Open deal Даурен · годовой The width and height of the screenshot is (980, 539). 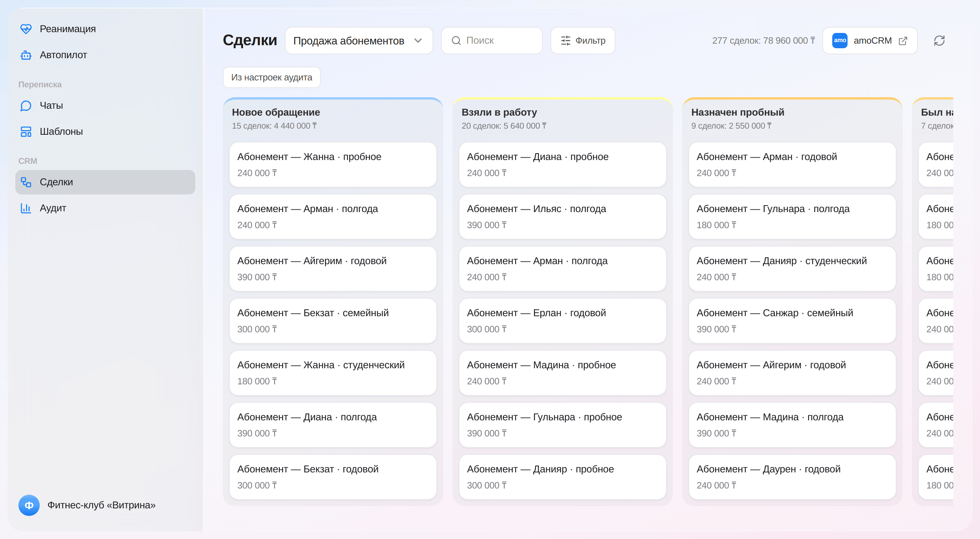click(792, 477)
